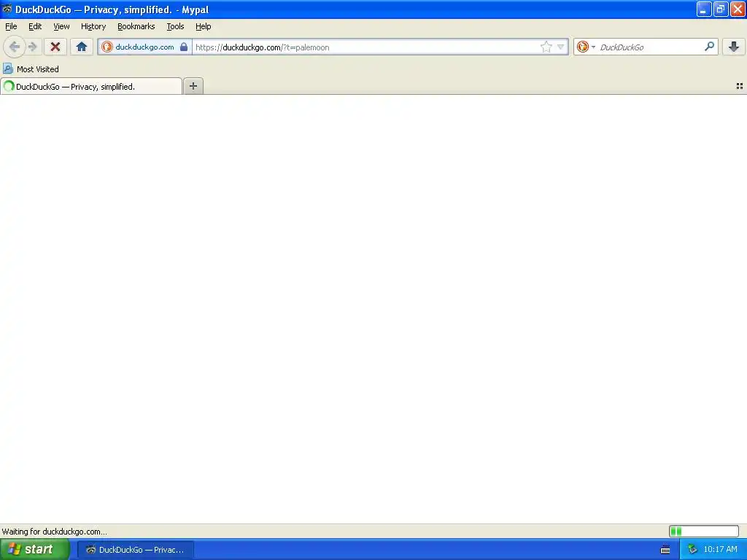
Task: Click the URL address text field
Action: (x=366, y=47)
